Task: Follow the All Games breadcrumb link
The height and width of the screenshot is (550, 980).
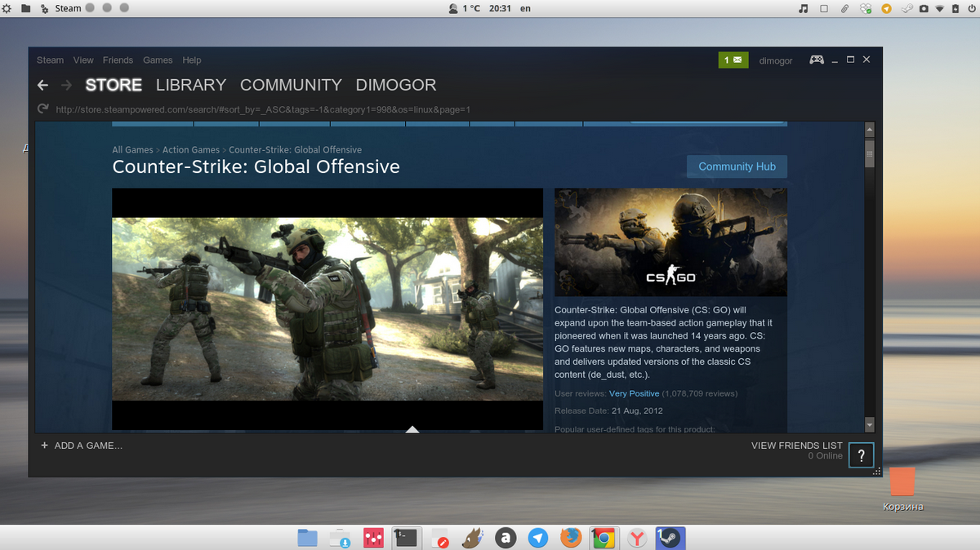Action: [133, 150]
